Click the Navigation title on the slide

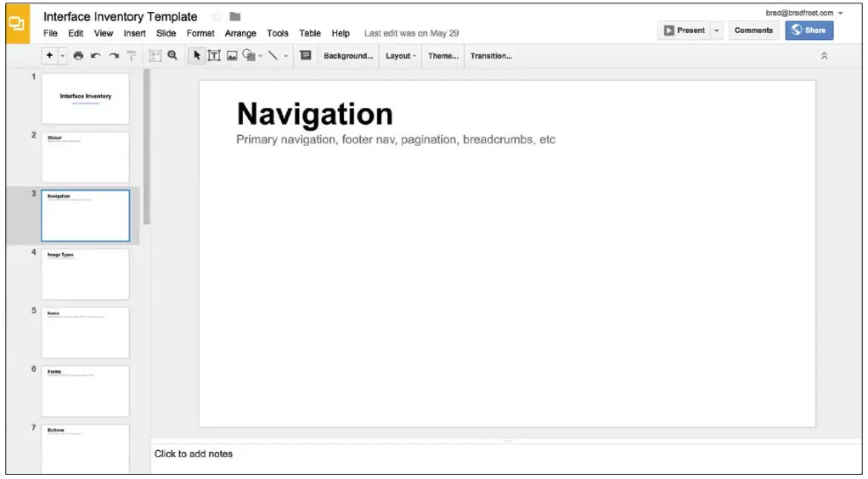(x=314, y=114)
